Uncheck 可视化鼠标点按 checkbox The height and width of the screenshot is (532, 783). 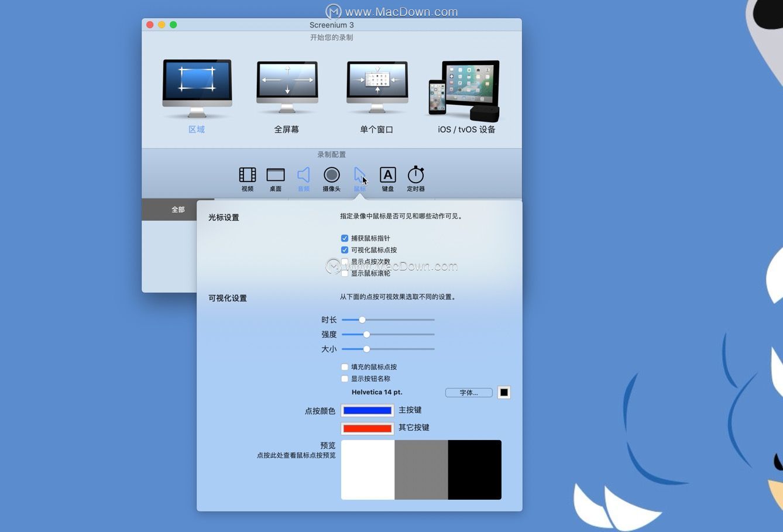point(345,250)
